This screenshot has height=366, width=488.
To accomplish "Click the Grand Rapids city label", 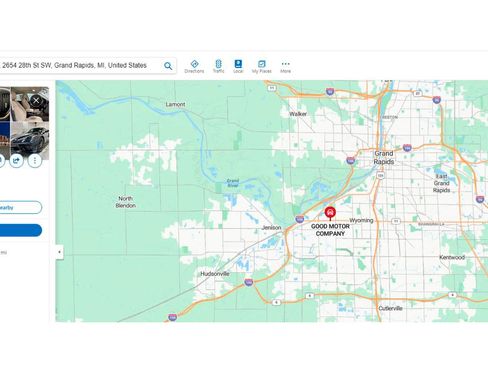I will pos(384,157).
